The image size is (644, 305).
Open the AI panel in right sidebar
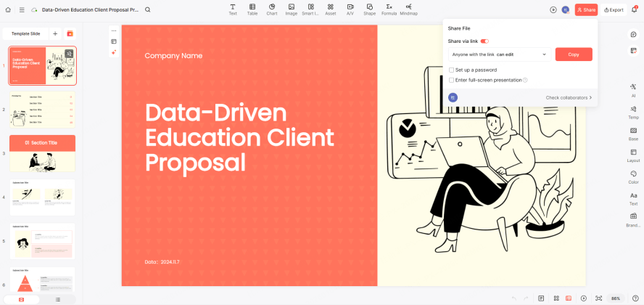tap(633, 89)
